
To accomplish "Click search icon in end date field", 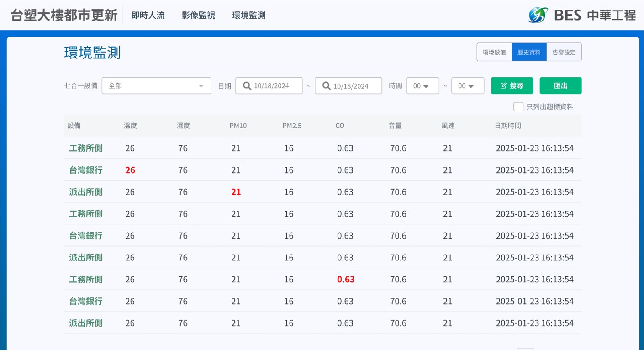I will [x=327, y=86].
